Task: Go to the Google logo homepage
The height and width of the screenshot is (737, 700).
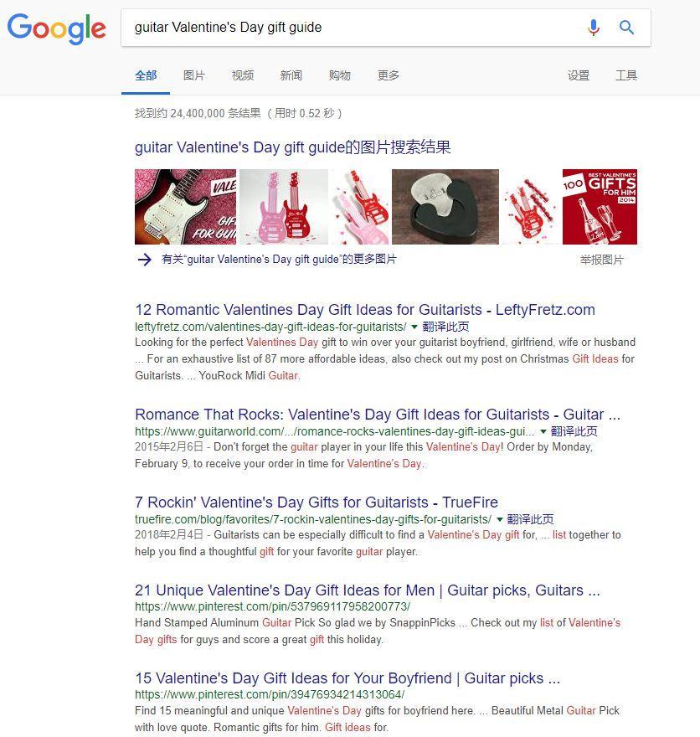Action: pos(56,28)
